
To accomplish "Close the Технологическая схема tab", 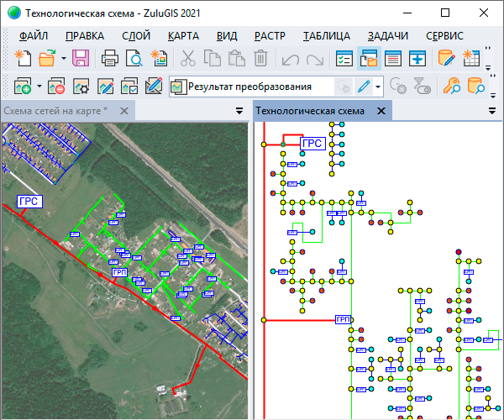I will tap(381, 111).
